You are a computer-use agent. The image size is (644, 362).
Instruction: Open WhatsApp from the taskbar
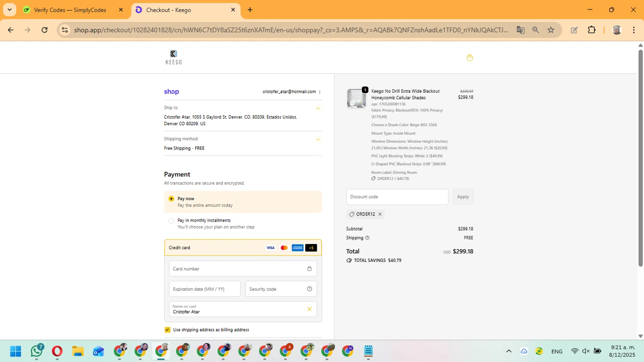click(x=36, y=351)
